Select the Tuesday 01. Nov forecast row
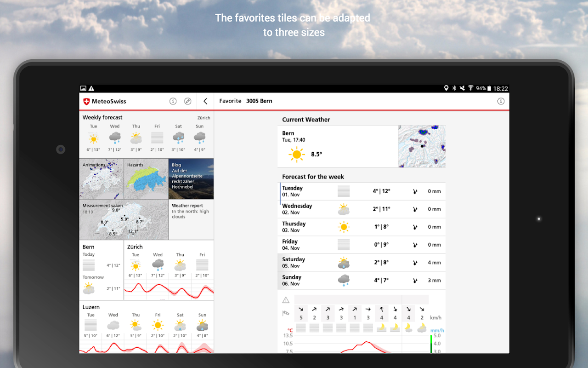This screenshot has height=368, width=588. [x=362, y=191]
